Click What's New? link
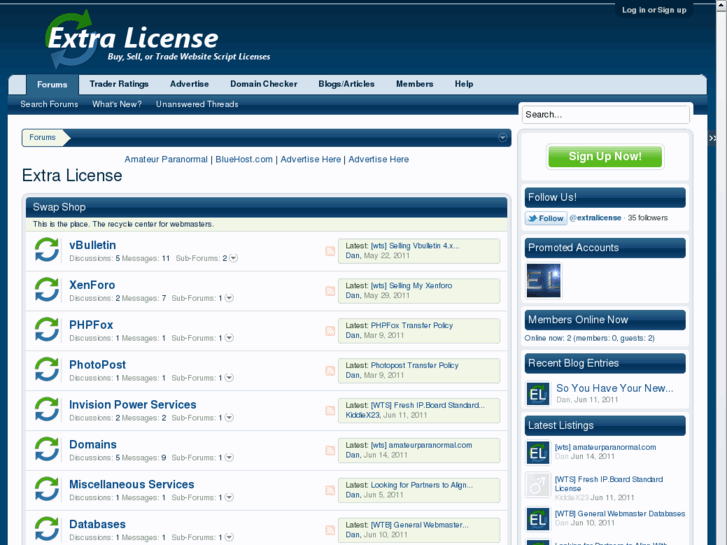 [x=117, y=104]
